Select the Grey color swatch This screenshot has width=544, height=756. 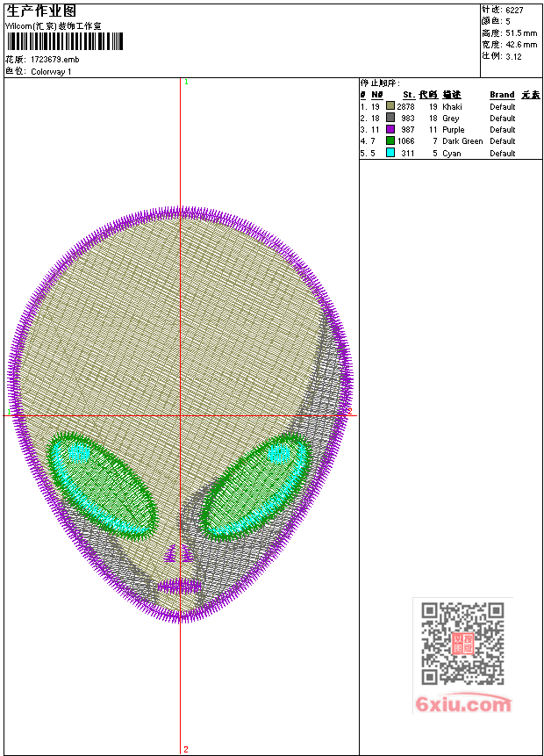click(390, 118)
